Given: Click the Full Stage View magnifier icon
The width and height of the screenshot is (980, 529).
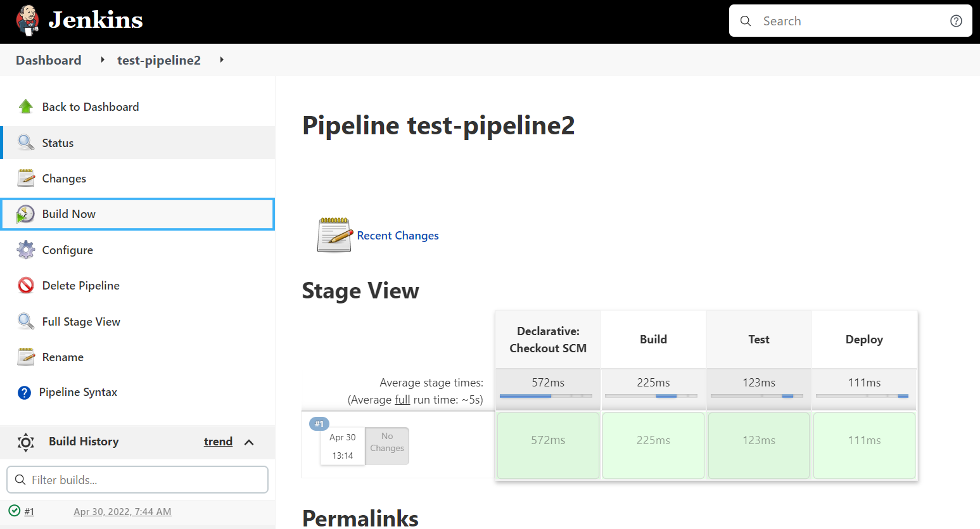Looking at the screenshot, I should click(25, 321).
